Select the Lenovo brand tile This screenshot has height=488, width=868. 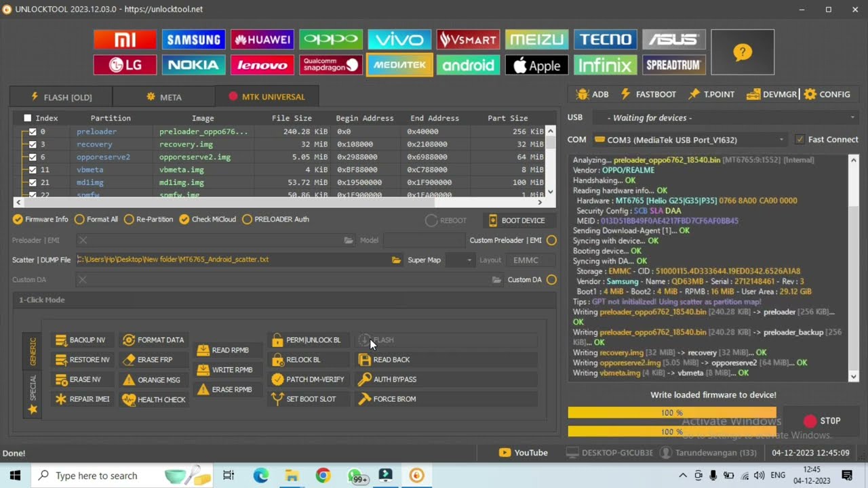262,65
